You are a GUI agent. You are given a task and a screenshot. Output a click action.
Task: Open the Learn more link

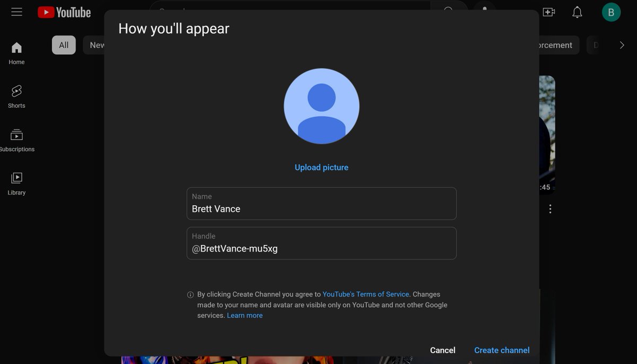click(245, 315)
